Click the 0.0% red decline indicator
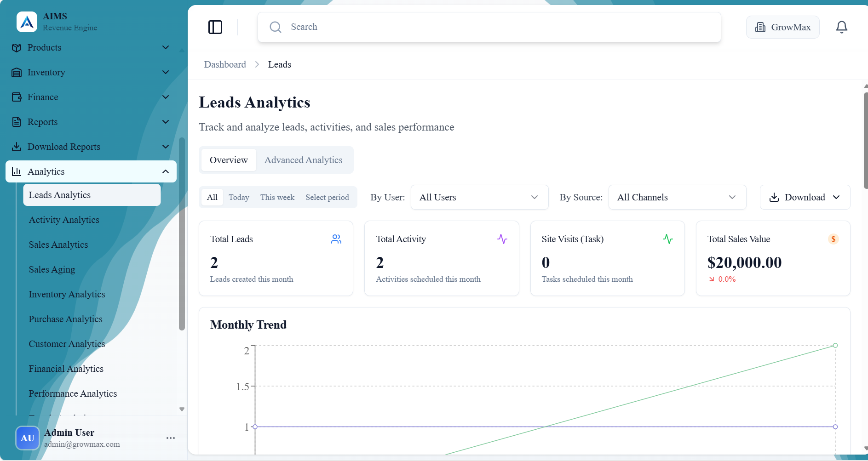Viewport: 868px width, 461px height. 722,279
